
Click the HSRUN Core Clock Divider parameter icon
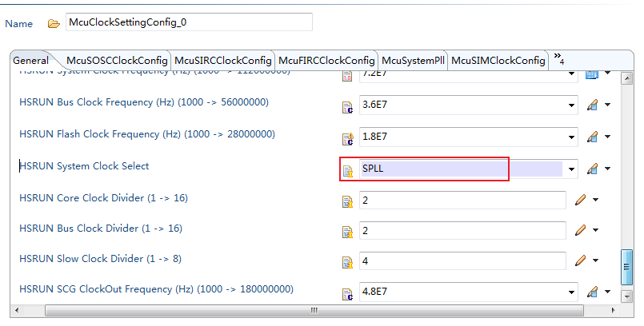pyautogui.click(x=347, y=201)
